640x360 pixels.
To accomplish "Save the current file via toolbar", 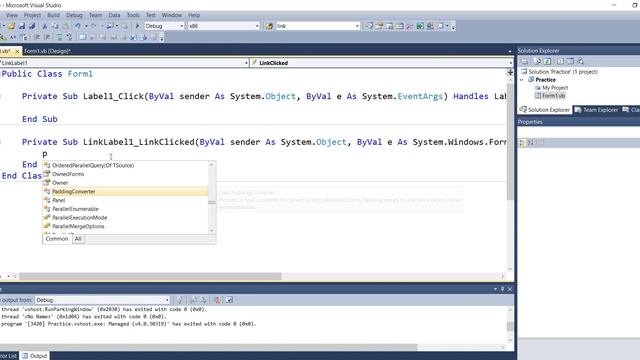I will point(22,26).
